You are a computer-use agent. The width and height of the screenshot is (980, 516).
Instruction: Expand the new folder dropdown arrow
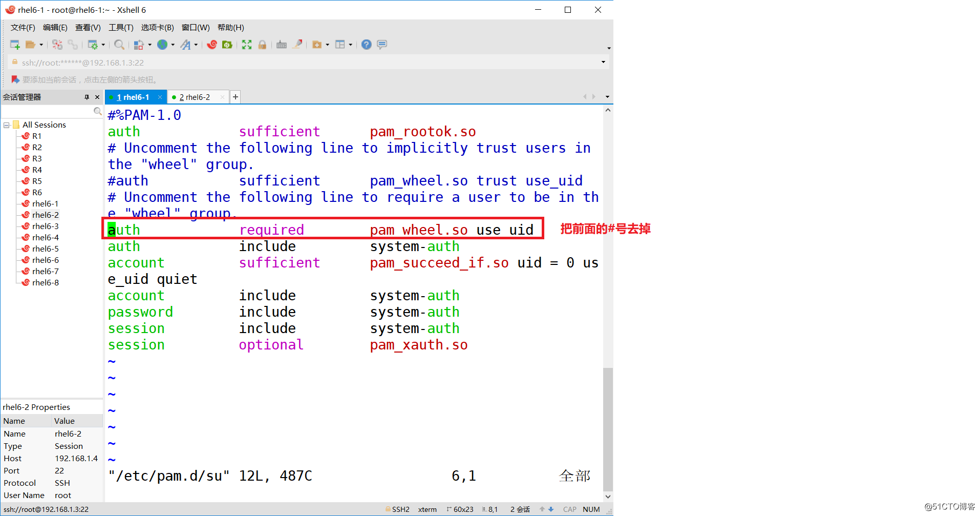pos(327,45)
